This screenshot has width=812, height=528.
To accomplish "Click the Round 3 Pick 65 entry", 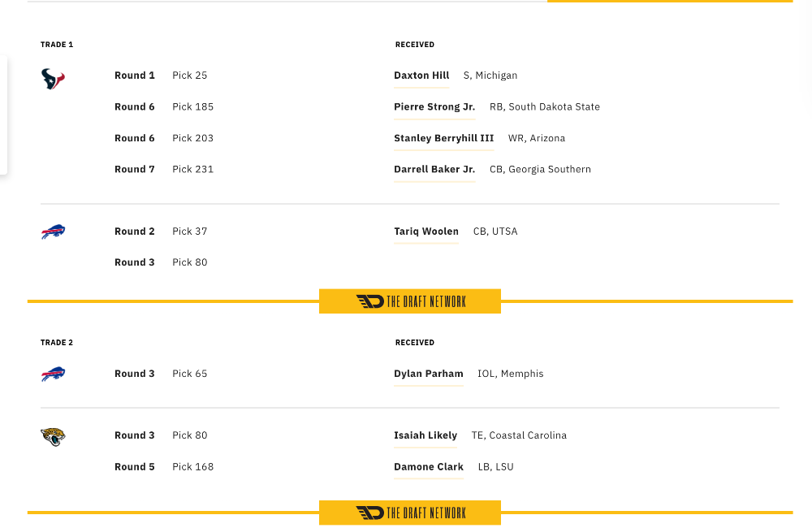I will (x=161, y=374).
